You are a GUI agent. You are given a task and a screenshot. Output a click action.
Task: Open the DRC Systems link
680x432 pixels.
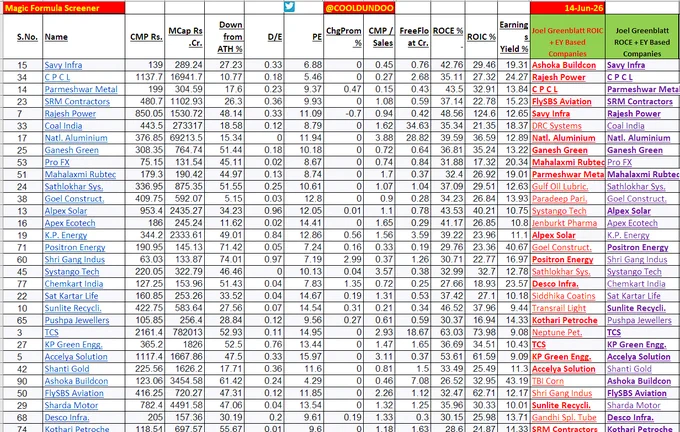click(x=557, y=126)
